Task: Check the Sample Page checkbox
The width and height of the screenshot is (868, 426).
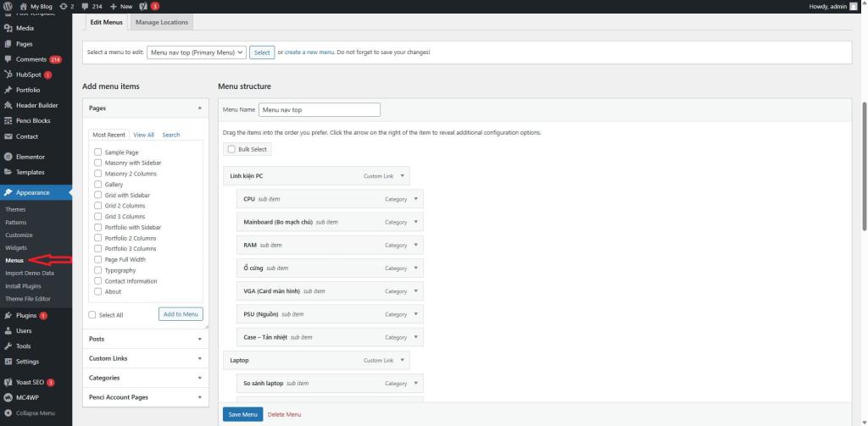Action: tap(98, 152)
